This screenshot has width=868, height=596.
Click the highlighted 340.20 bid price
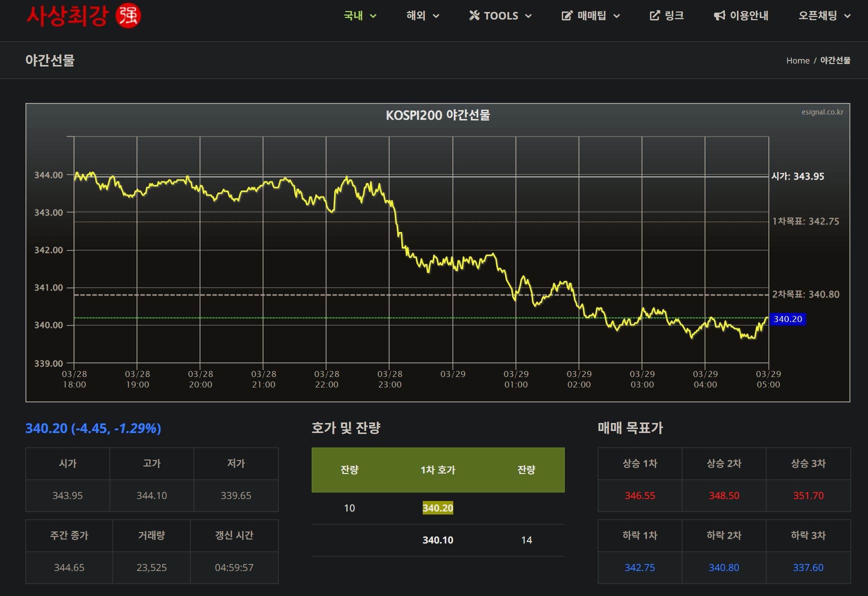pos(438,508)
